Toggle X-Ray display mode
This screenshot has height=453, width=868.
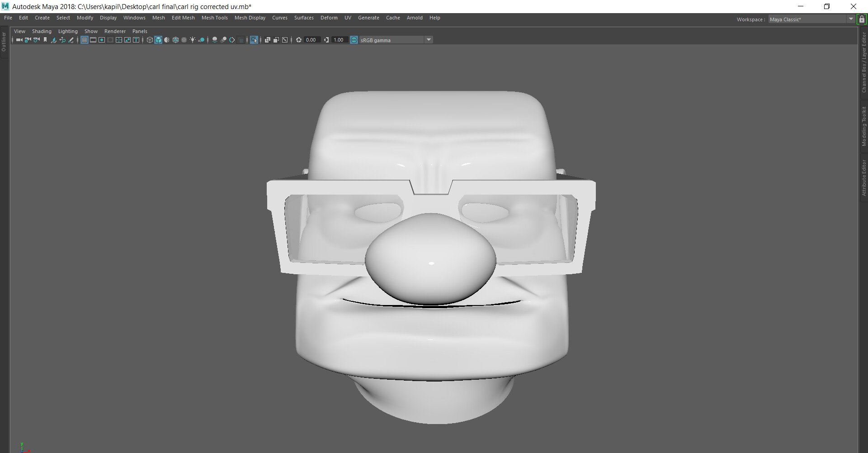coord(267,40)
